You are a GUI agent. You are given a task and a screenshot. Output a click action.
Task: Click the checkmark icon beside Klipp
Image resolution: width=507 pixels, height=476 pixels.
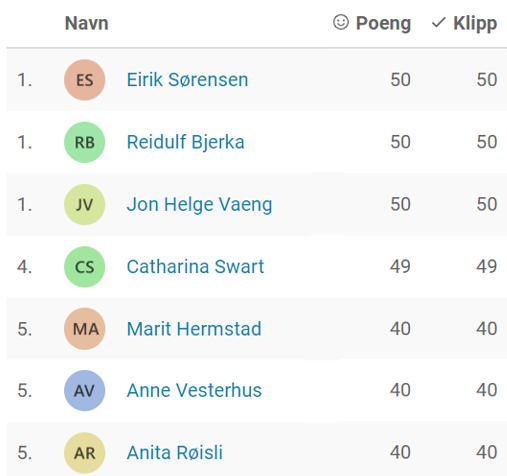point(438,23)
